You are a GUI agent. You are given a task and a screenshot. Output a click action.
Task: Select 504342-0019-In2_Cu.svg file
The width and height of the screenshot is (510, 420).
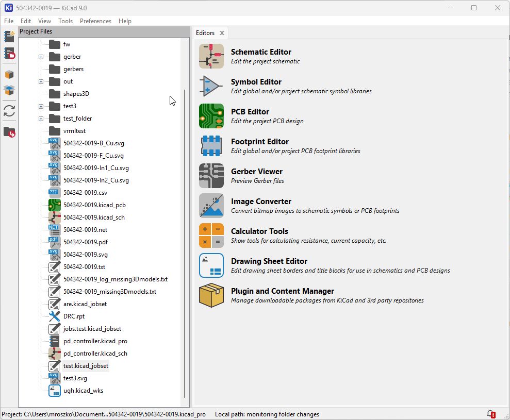96,180
